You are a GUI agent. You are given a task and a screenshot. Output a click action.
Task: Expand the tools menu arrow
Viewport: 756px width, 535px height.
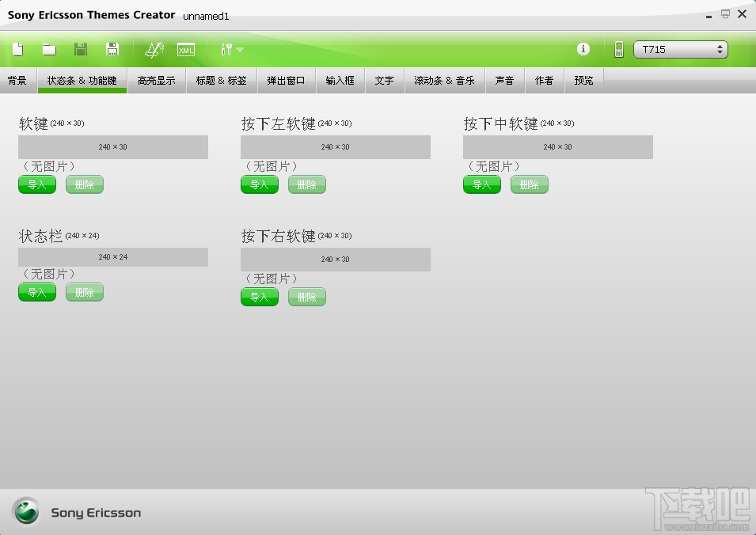point(240,50)
